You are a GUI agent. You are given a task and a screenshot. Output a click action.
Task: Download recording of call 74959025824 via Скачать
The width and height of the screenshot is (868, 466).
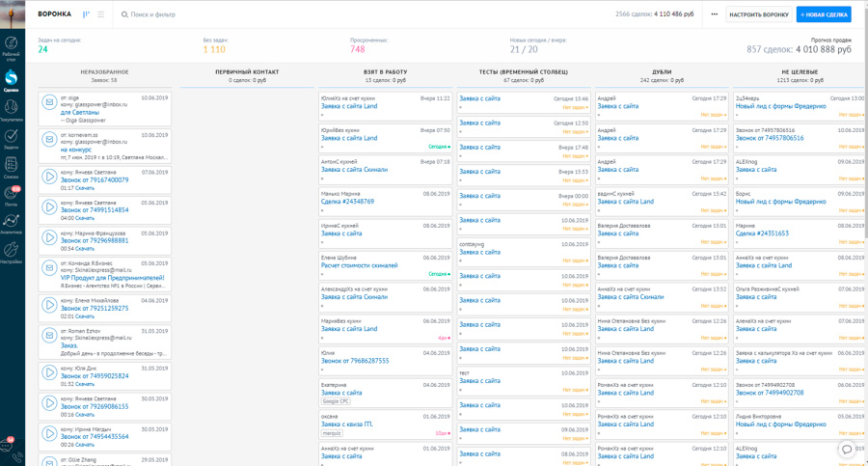(85, 384)
